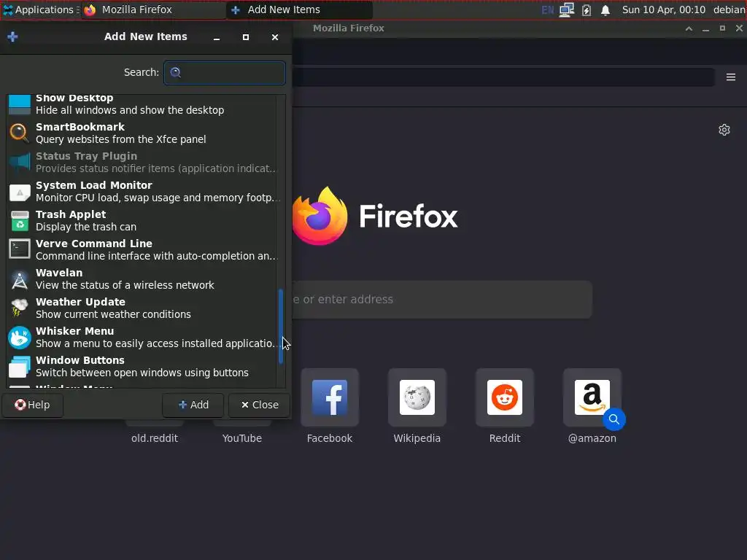Click the power manager battery tray icon
This screenshot has width=747, height=560.
click(587, 10)
